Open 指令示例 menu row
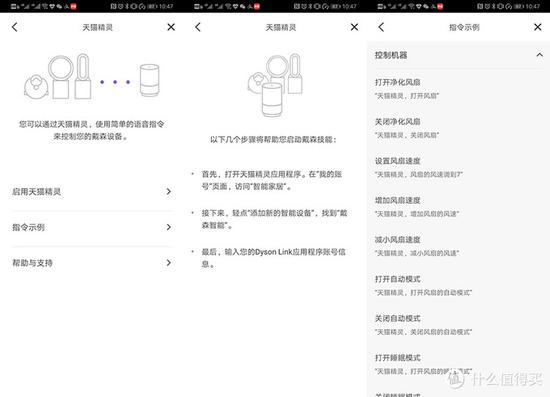This screenshot has width=550, height=397. (x=92, y=227)
